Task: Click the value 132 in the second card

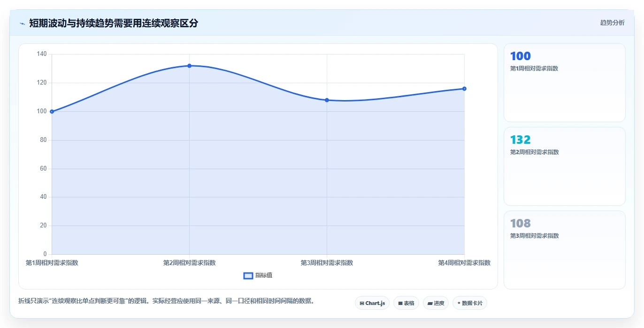Action: 520,140
